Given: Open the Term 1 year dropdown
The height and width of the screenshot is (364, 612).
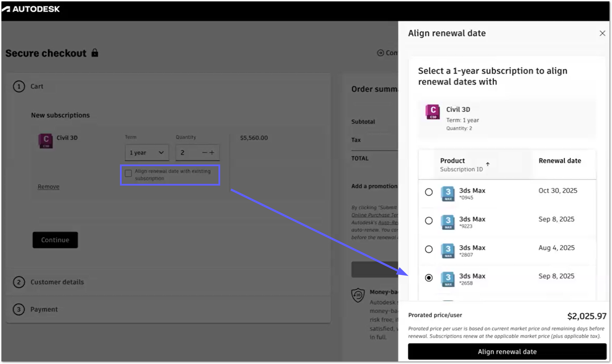Looking at the screenshot, I should tap(147, 153).
